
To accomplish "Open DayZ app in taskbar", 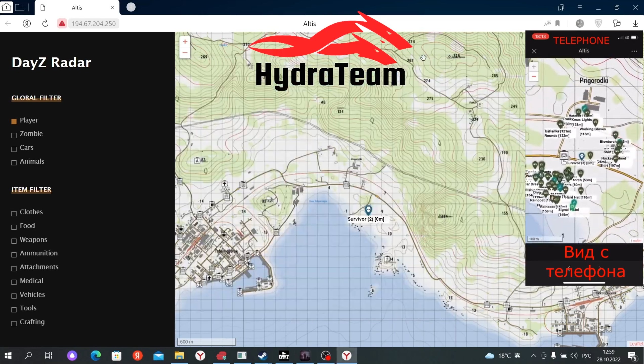I will tap(284, 356).
